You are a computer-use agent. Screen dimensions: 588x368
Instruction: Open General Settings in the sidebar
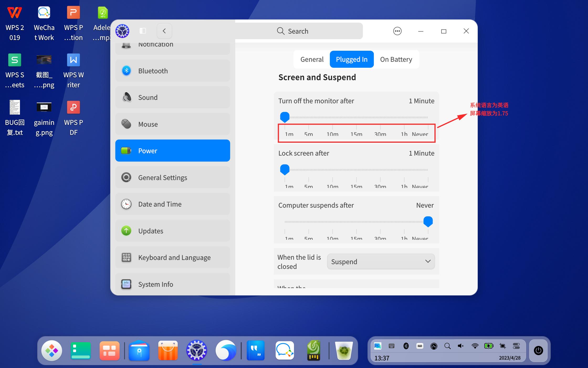coord(172,177)
